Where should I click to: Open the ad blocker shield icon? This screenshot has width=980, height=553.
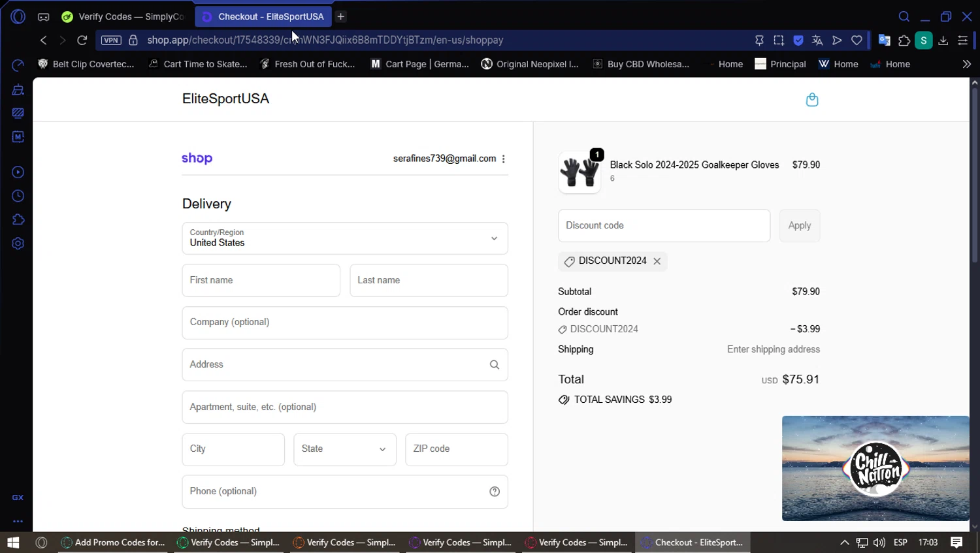pyautogui.click(x=798, y=40)
